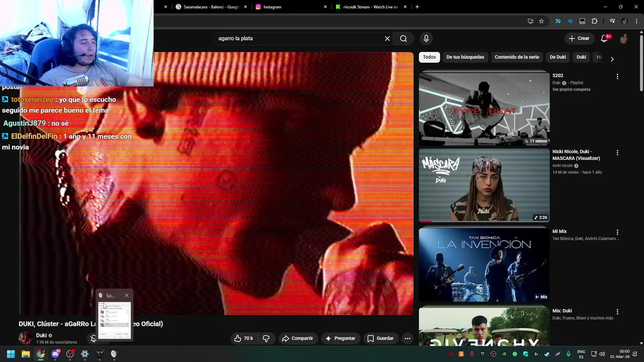
Task: Open Discord from the taskbar
Action: point(55,354)
